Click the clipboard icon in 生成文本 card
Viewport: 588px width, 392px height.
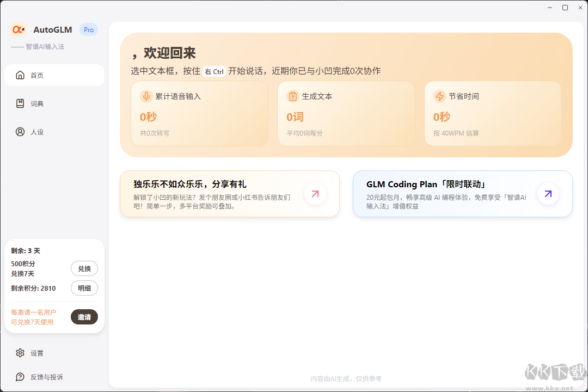[x=293, y=96]
